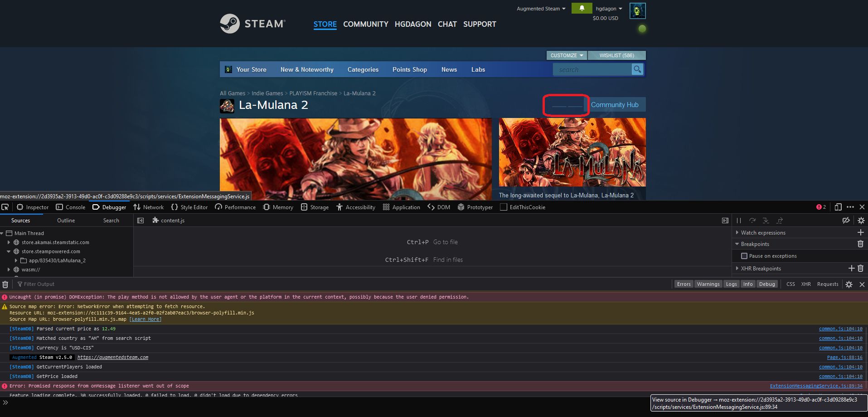Select the element picker tool
The image size is (868, 417).
coord(5,207)
